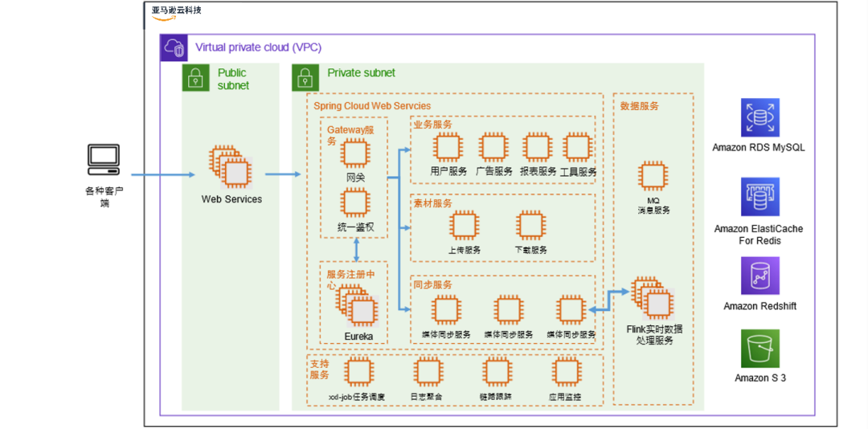Image resolution: width=868 pixels, height=429 pixels.
Task: Click the Amazon Redshift icon
Action: click(760, 275)
